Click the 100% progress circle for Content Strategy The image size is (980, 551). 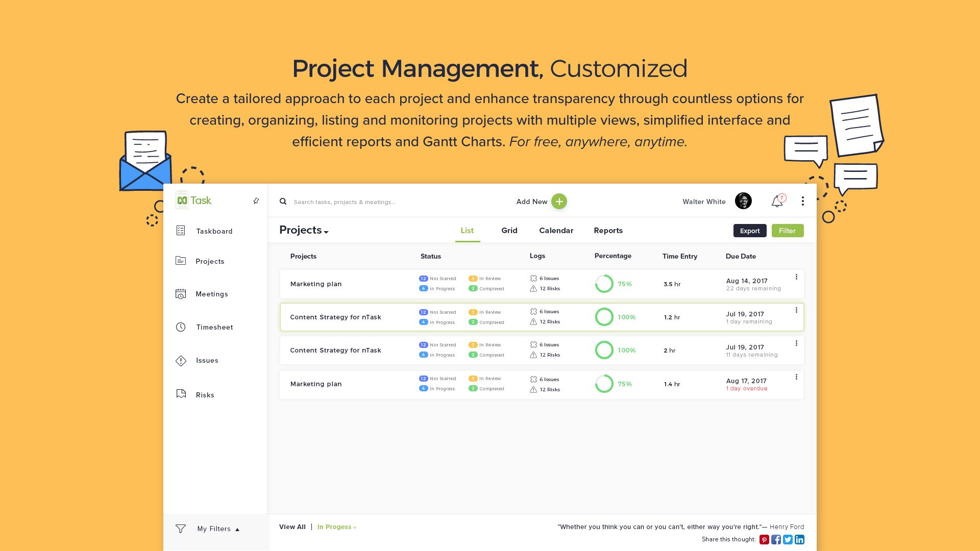click(604, 317)
